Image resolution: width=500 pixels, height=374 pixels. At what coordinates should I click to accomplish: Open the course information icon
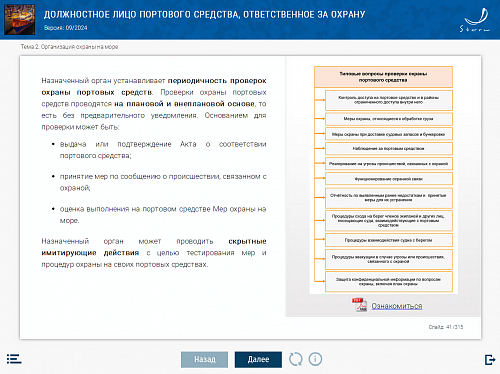point(315,359)
